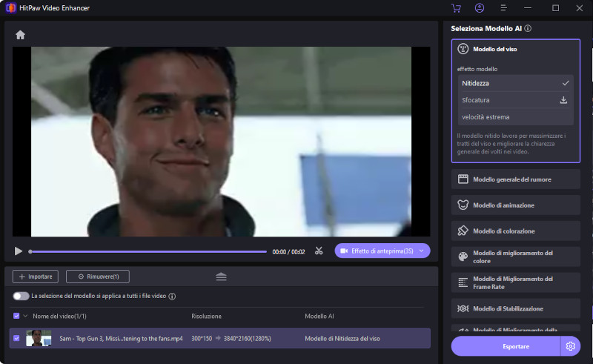Viewport: 593px width, 364px height.
Task: Click the scissors trim icon
Action: pyautogui.click(x=319, y=251)
